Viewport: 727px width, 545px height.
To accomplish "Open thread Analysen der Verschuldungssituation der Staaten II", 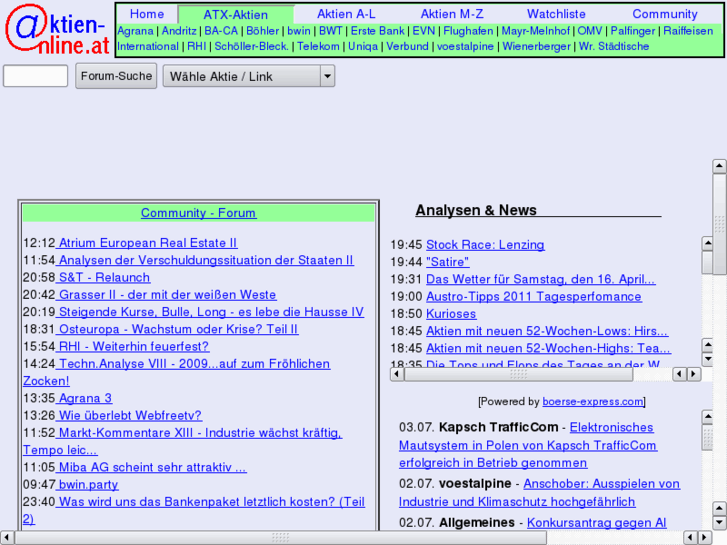I will pos(204,260).
